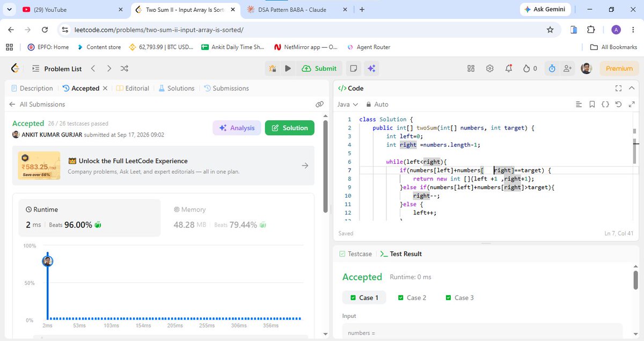Image resolution: width=644 pixels, height=341 pixels.
Task: Start the timer clock icon
Action: click(x=552, y=68)
